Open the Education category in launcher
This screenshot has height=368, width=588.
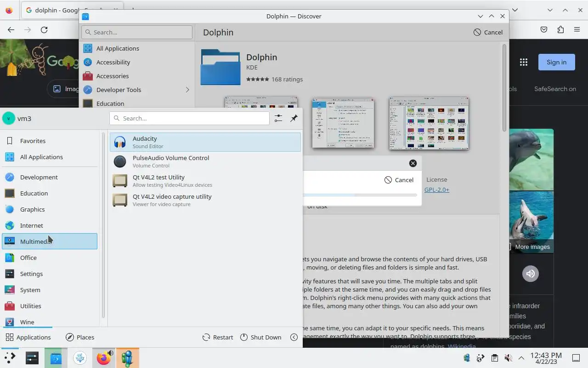point(50,193)
